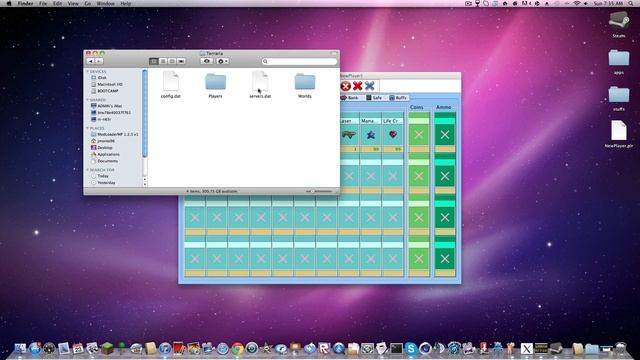The width and height of the screenshot is (640, 360).
Task: Switch to the Safe tab
Action: point(374,98)
